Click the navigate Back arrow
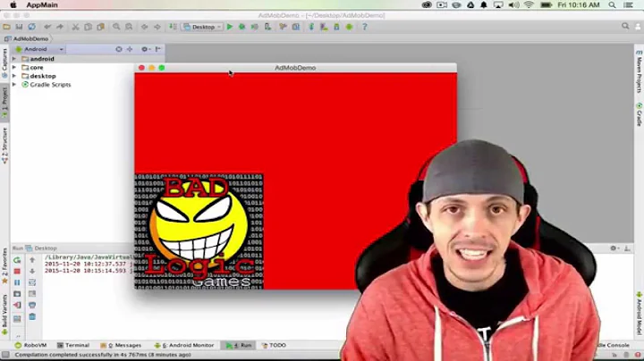Image resolution: width=644 pixels, height=361 pixels. pos(145,27)
